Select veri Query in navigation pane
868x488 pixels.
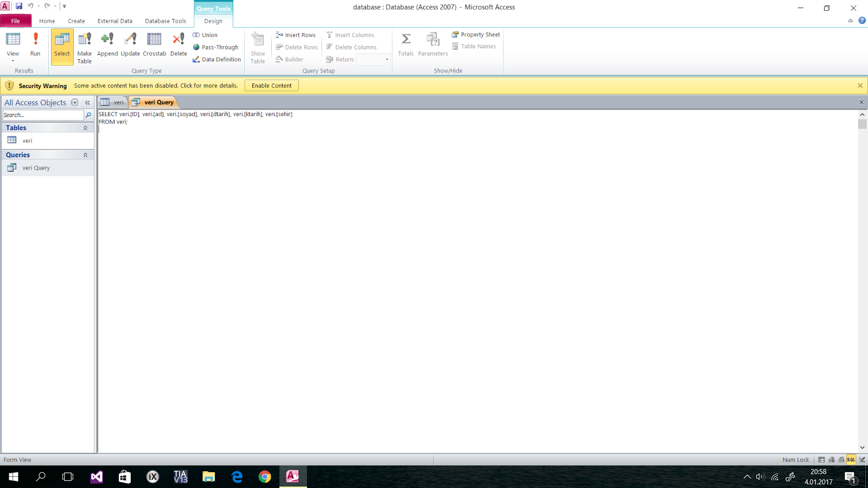coord(48,168)
